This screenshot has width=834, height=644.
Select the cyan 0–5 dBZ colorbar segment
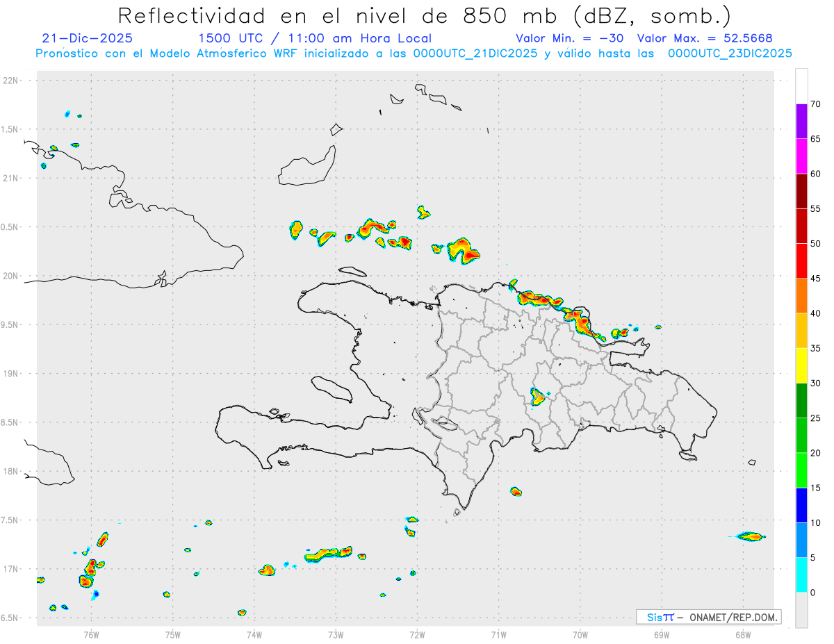[x=801, y=575]
